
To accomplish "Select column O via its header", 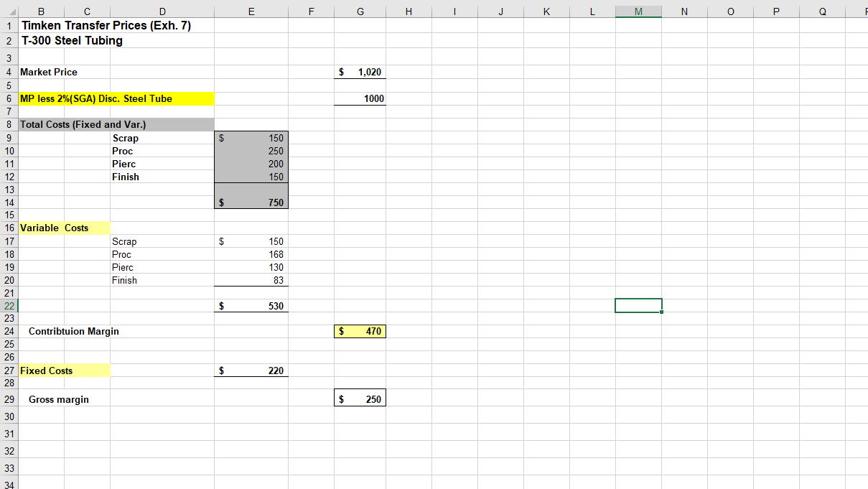I will (x=730, y=11).
